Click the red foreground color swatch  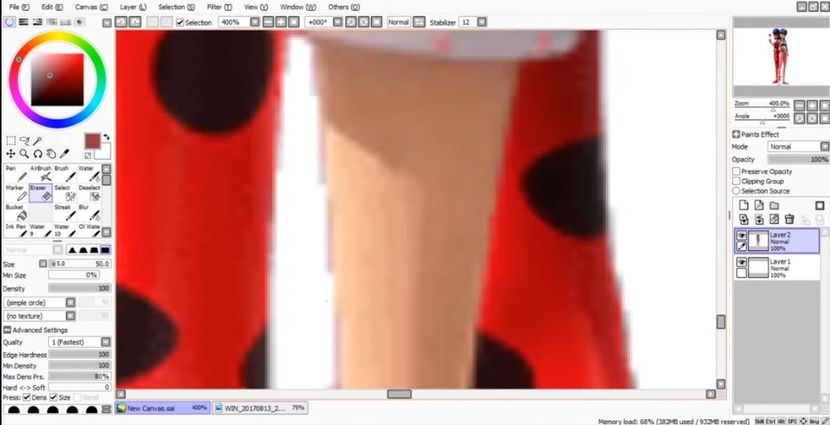(92, 141)
